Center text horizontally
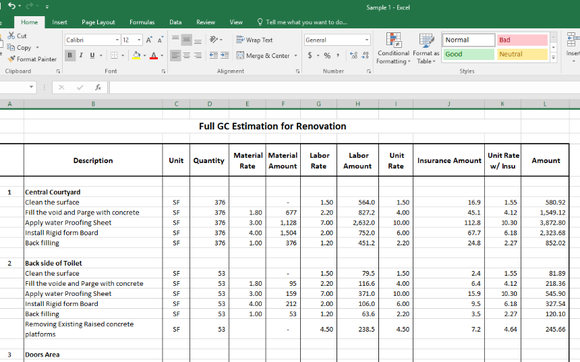Viewport: 580px width, 362px height. tap(187, 55)
